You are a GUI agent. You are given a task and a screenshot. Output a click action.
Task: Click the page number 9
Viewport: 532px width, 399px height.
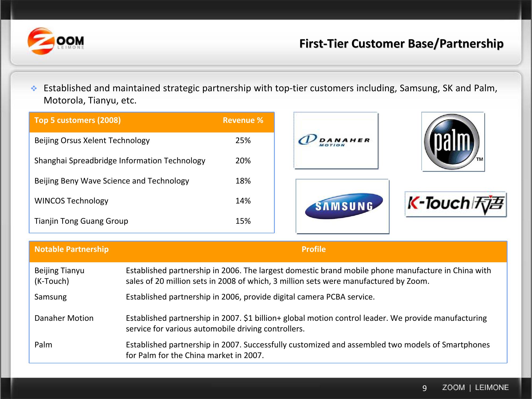tap(425, 388)
